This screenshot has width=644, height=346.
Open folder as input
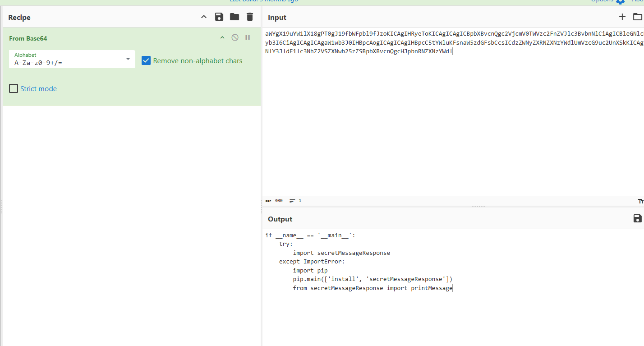[x=637, y=17]
